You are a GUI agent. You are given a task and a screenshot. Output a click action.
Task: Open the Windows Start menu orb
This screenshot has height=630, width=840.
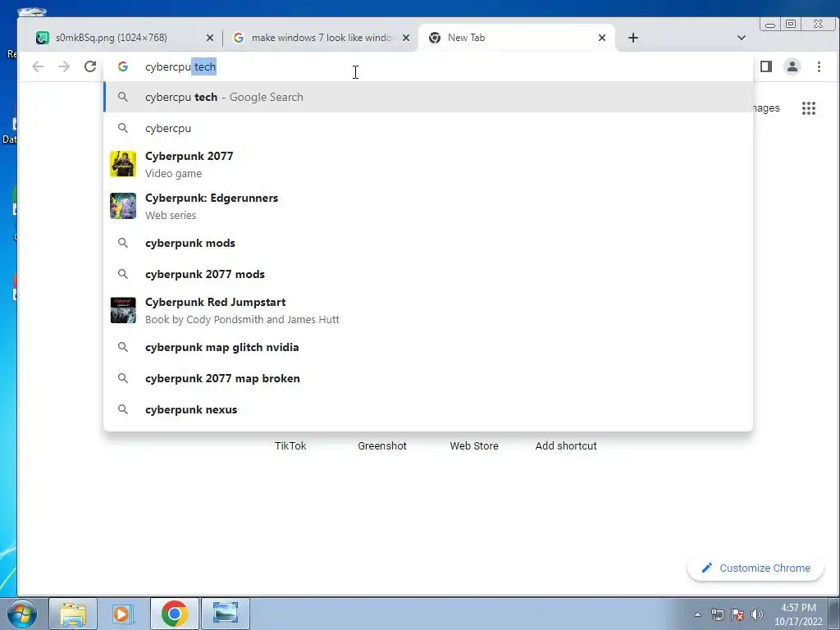pyautogui.click(x=21, y=614)
